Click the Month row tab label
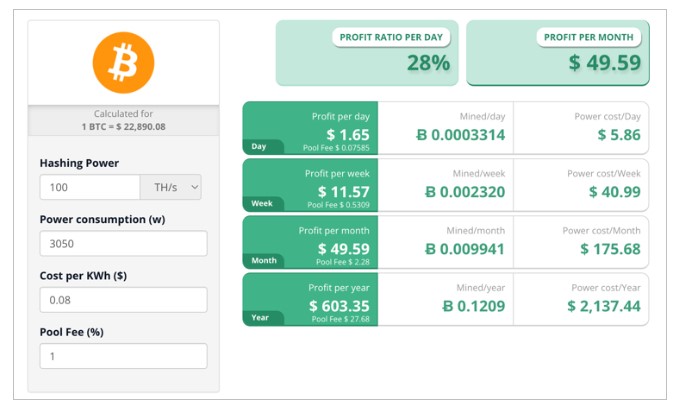677x405 pixels. coord(264,260)
